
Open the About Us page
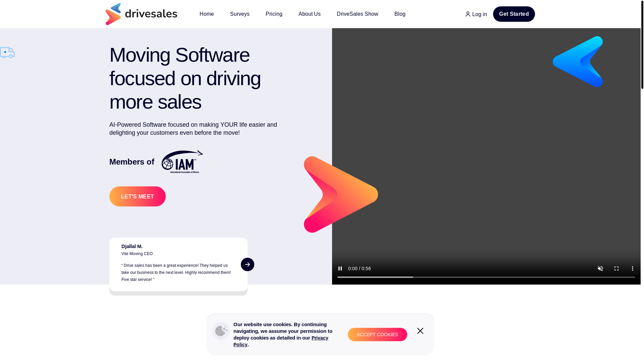click(x=310, y=14)
